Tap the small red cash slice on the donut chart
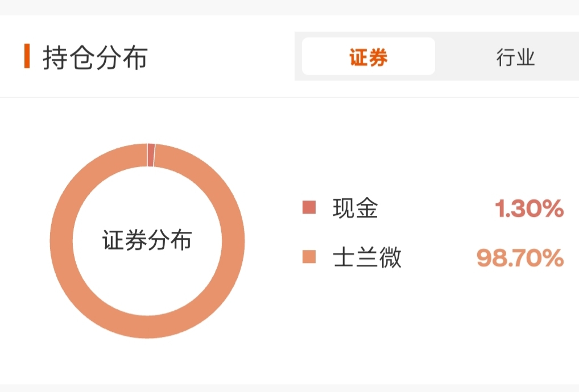 point(151,155)
